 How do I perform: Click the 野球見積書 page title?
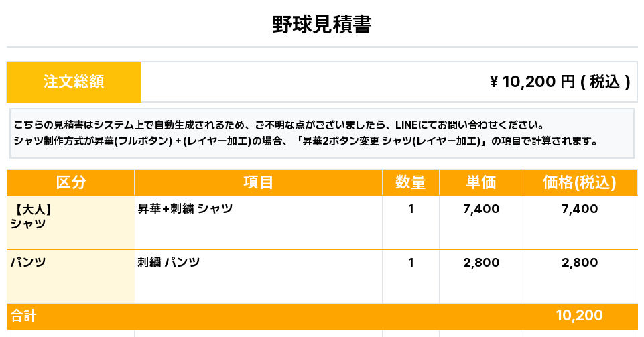point(322,25)
